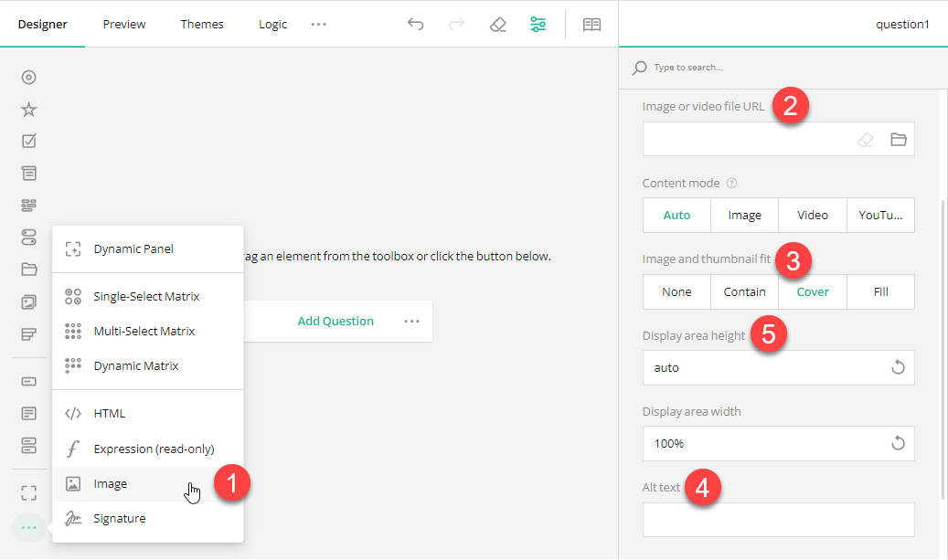Click the Add Question button

[x=336, y=321]
